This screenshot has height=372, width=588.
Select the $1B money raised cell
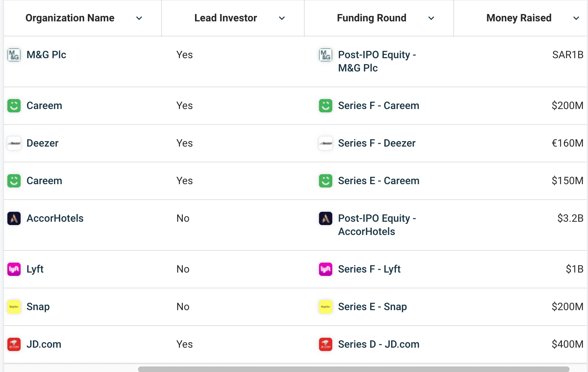pos(574,269)
